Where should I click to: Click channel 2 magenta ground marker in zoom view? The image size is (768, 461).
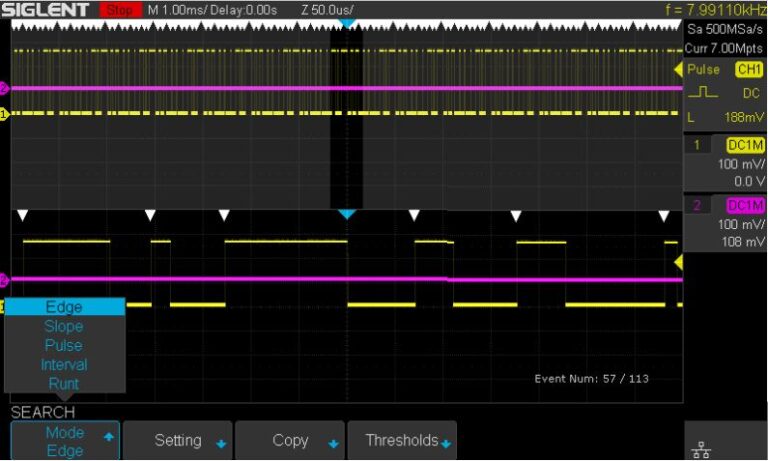[3, 279]
